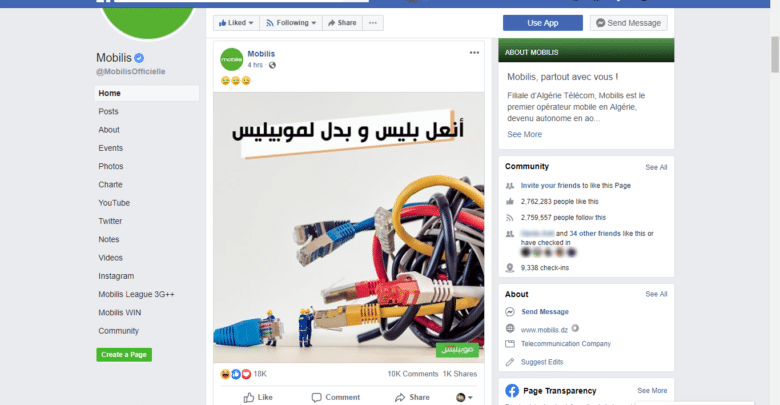
Task: Go to the Community sidebar item
Action: point(118,331)
